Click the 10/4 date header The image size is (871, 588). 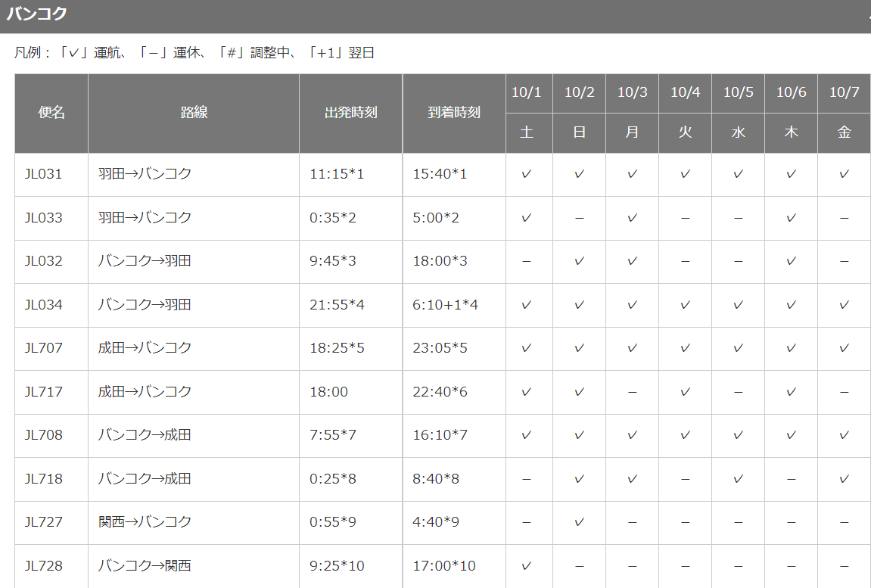tap(685, 93)
